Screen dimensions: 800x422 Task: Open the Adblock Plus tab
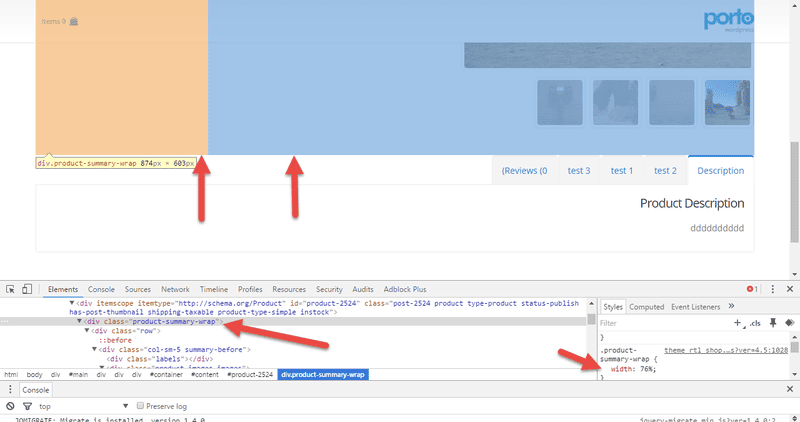tap(405, 289)
